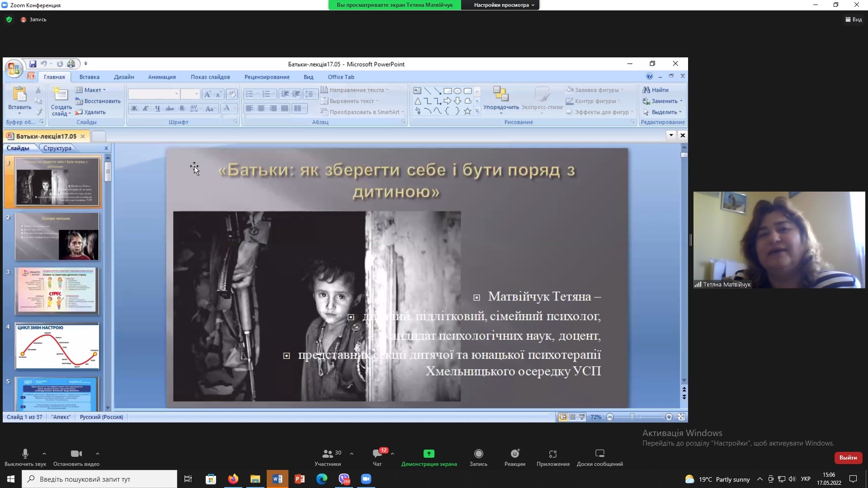Expand the video options arrow
Viewport: 868px width, 488px height.
tap(98, 454)
